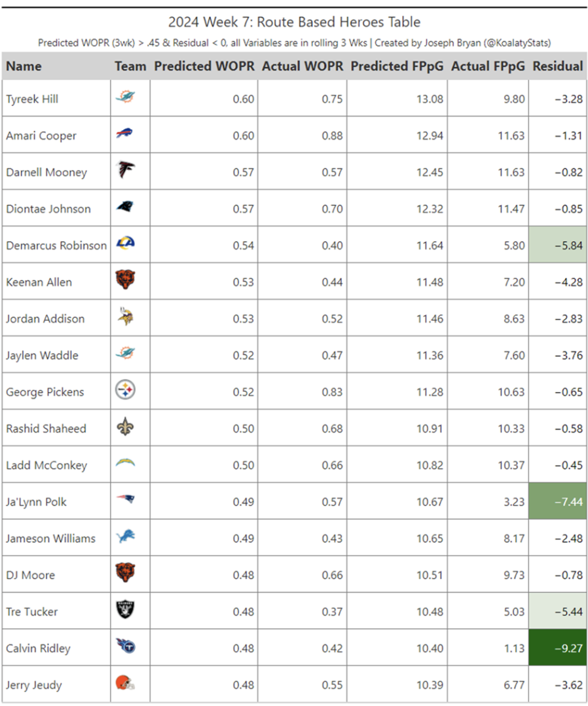Click the Titans logo in Calvin Ridley's row

(124, 648)
